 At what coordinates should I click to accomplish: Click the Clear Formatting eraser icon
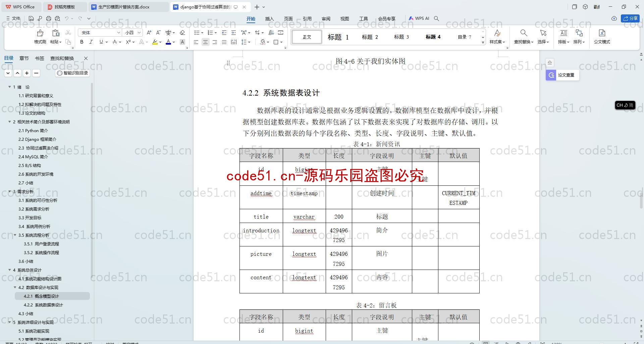click(x=182, y=33)
